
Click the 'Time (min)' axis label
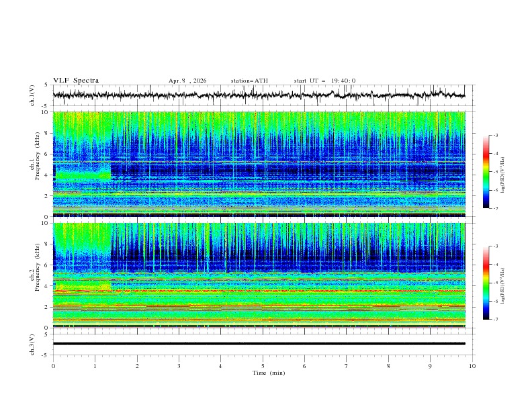coord(269,373)
